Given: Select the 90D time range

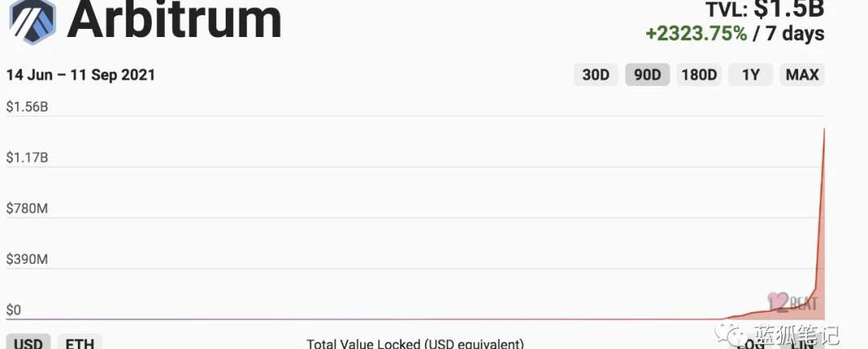Looking at the screenshot, I should pyautogui.click(x=647, y=75).
